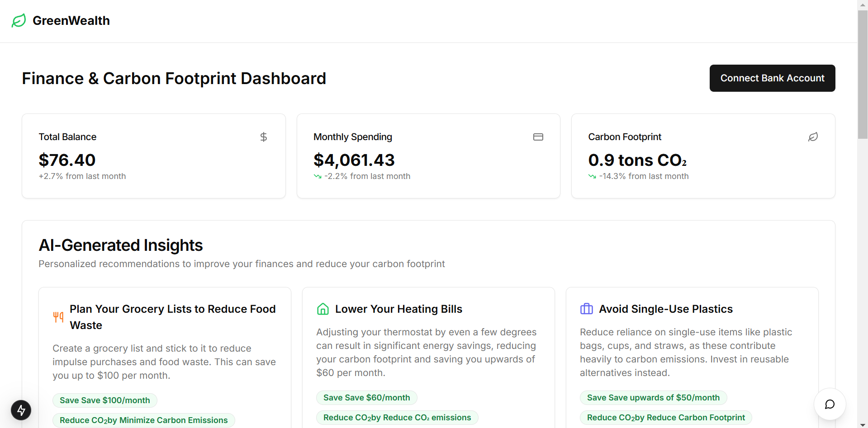Click the Minimize Carbon Emissions badge
Viewport: 868px width, 428px height.
(x=144, y=420)
